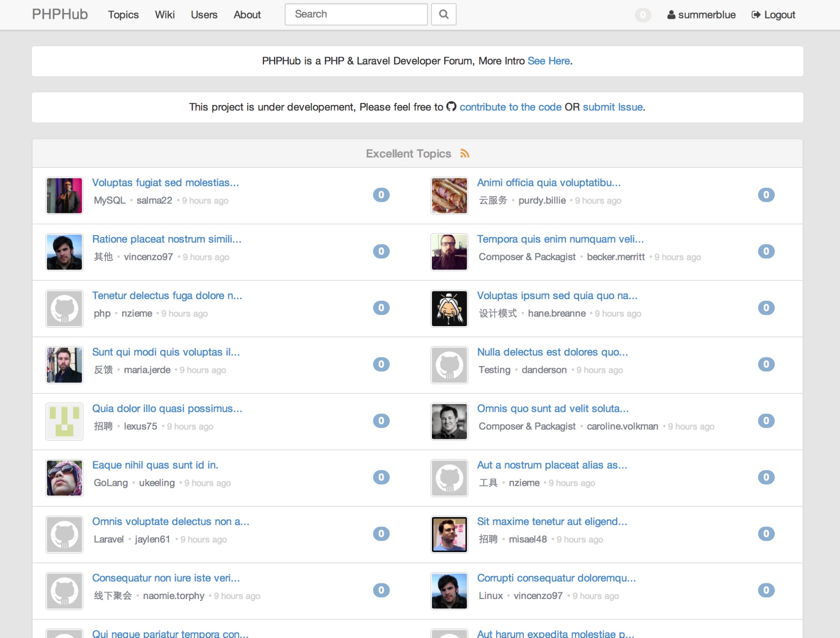Open the Wiki navigation item
The image size is (840, 638).
(164, 15)
